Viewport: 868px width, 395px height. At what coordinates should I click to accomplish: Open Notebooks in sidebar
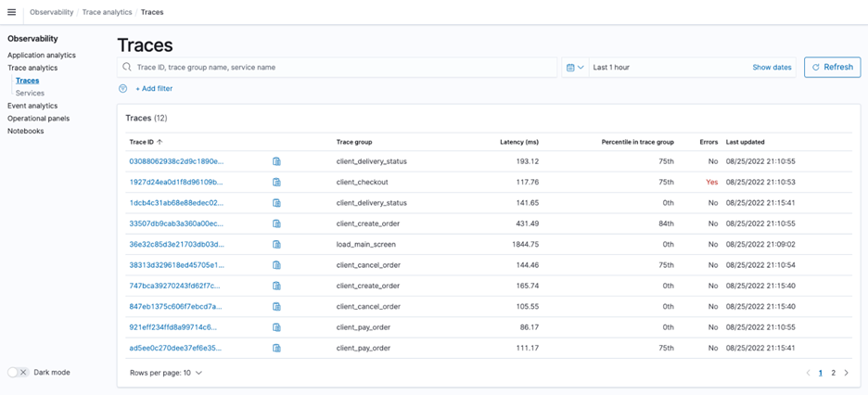pyautogui.click(x=25, y=131)
